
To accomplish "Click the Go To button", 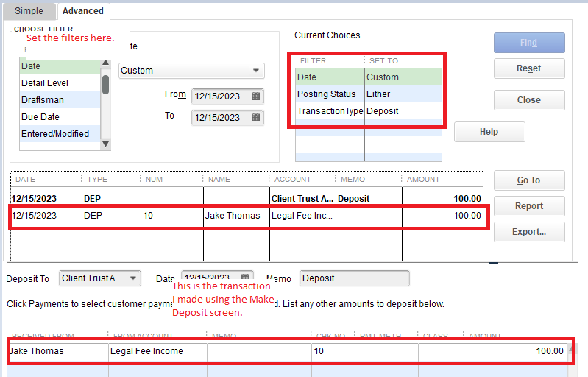I will click(529, 180).
